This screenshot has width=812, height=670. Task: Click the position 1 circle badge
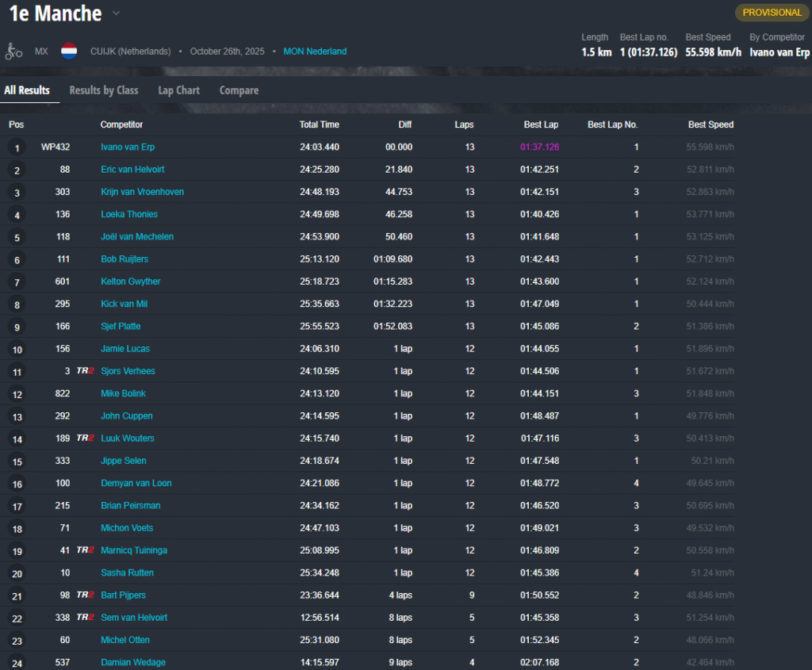pyautogui.click(x=17, y=147)
